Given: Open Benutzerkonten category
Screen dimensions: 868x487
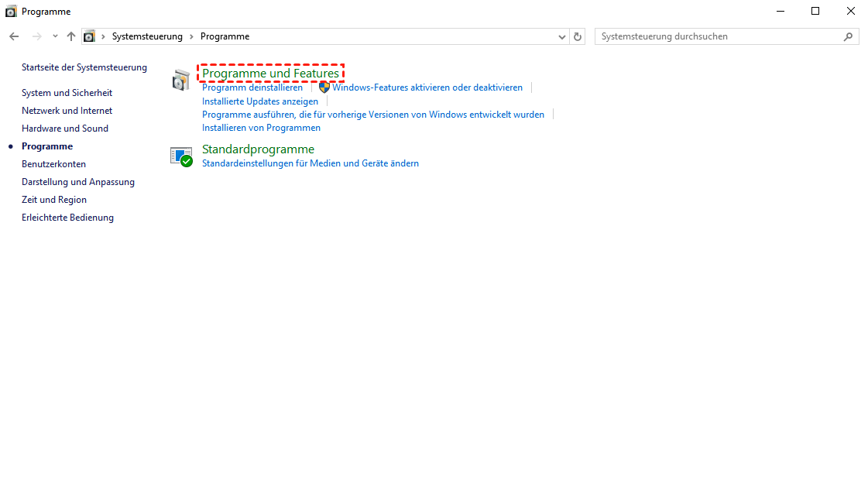Looking at the screenshot, I should (x=53, y=164).
